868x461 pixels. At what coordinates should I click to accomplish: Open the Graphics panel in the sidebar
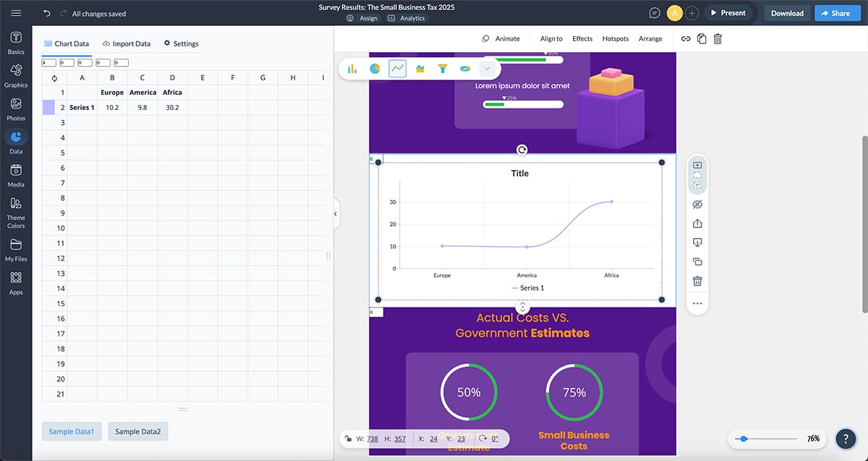pyautogui.click(x=15, y=74)
